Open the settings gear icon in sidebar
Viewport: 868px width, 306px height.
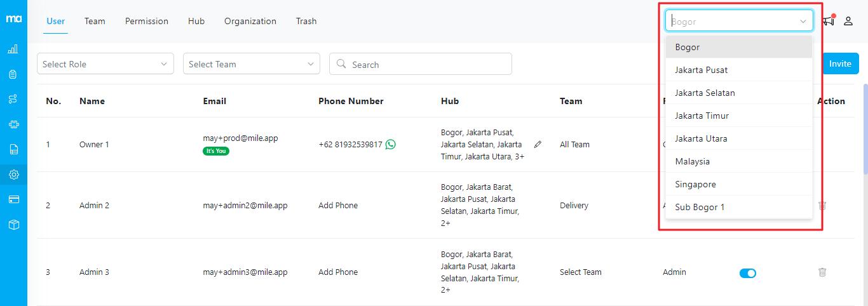pos(13,175)
